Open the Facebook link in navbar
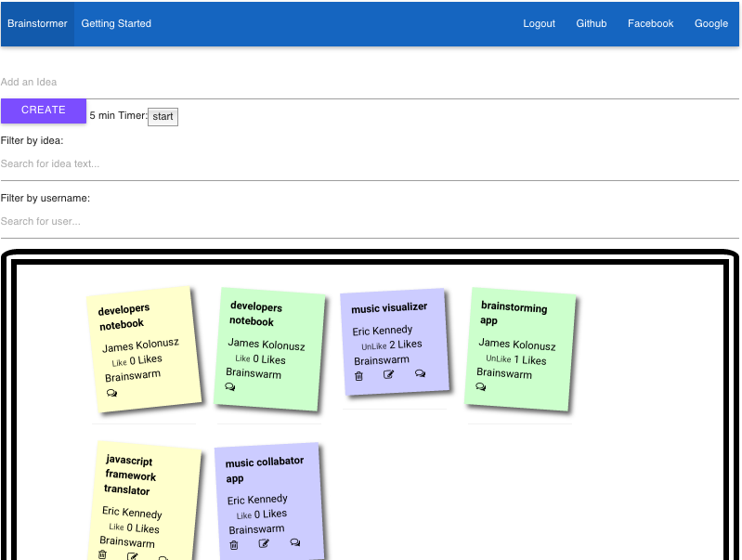Screen dimensions: 742x560 click(650, 23)
